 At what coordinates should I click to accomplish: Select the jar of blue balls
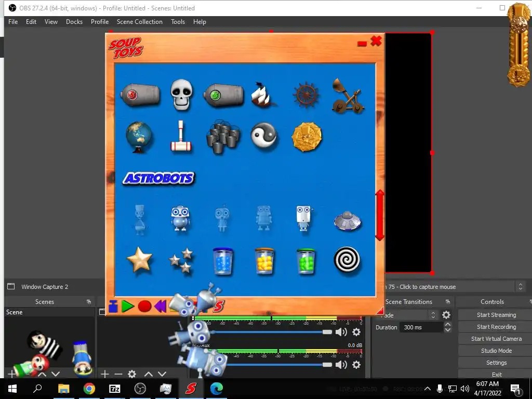[x=223, y=261]
